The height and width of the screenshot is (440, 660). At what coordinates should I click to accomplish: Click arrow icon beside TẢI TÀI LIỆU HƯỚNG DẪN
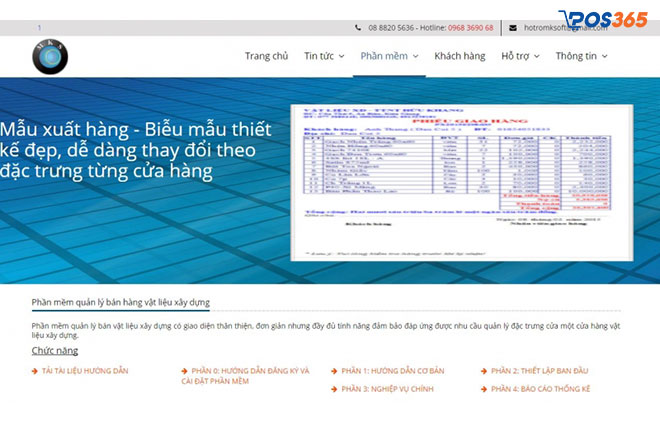tap(35, 371)
